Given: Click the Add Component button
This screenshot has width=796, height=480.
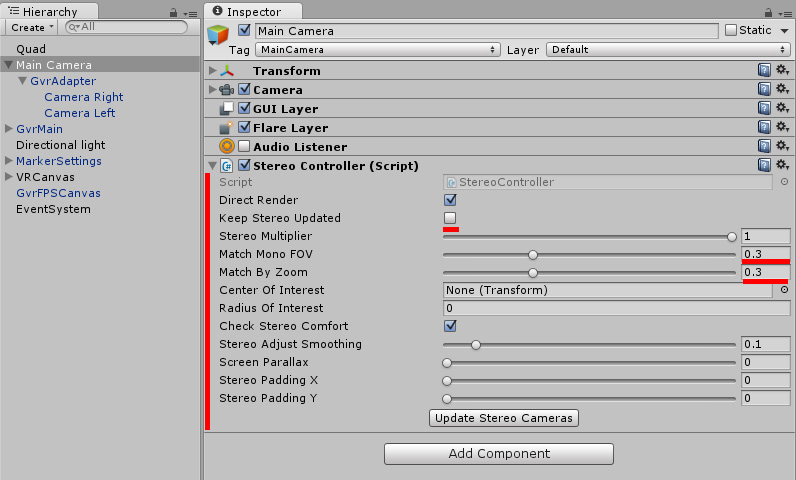Looking at the screenshot, I should tap(499, 454).
